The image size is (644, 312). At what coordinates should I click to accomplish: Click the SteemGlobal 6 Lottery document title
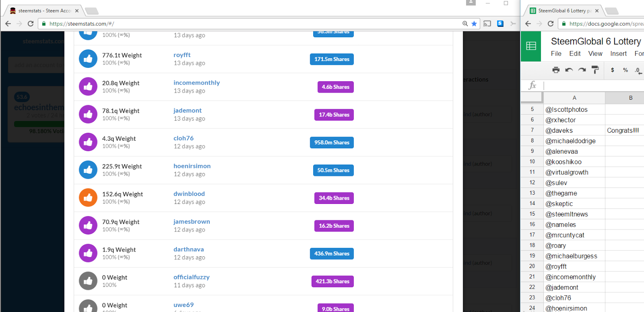596,41
